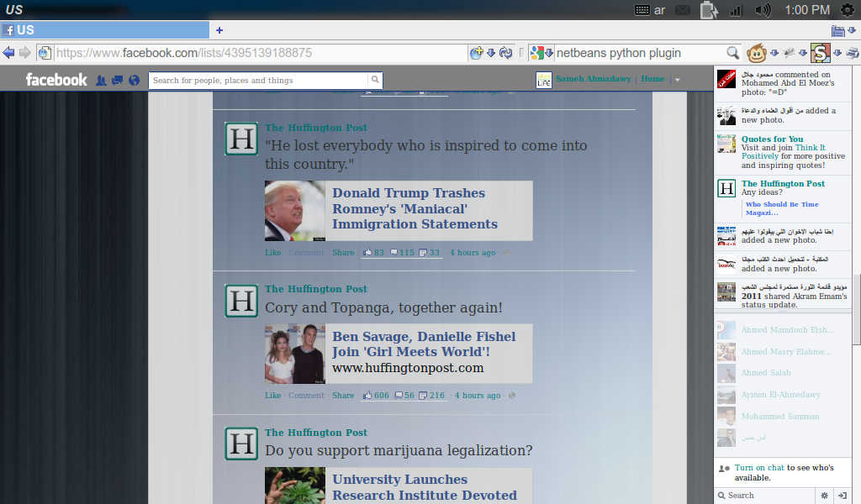Click the bookmark-this-page star globe icon
The height and width of the screenshot is (504, 861).
pyautogui.click(x=476, y=53)
